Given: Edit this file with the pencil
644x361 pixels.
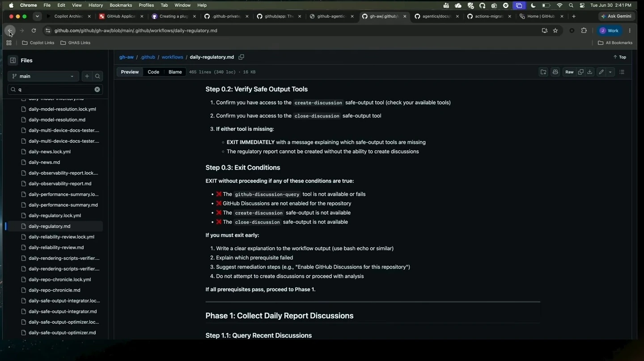Looking at the screenshot, I should [x=601, y=72].
